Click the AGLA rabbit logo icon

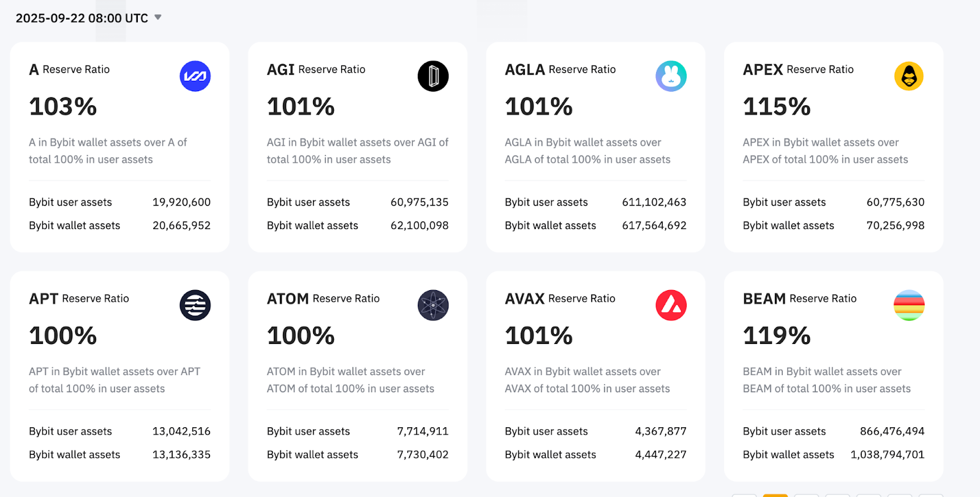(671, 76)
